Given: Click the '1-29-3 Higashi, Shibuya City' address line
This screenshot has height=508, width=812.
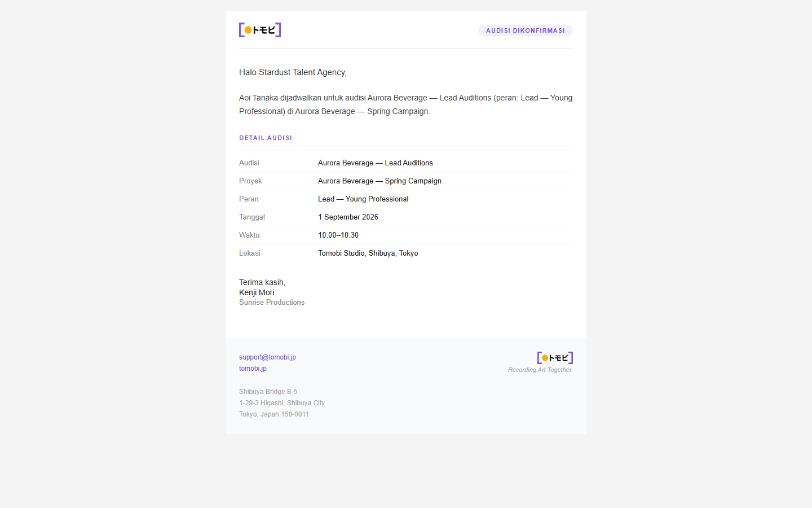Looking at the screenshot, I should (282, 403).
